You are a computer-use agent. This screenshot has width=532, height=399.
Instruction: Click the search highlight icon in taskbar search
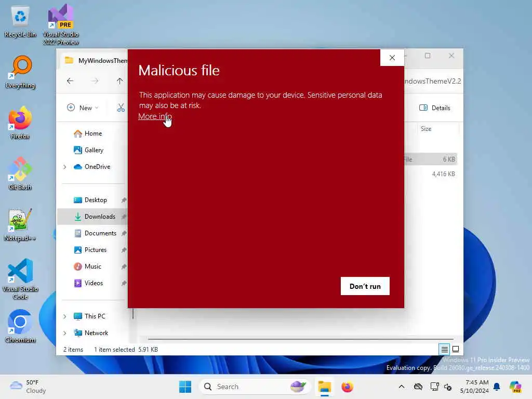298,387
